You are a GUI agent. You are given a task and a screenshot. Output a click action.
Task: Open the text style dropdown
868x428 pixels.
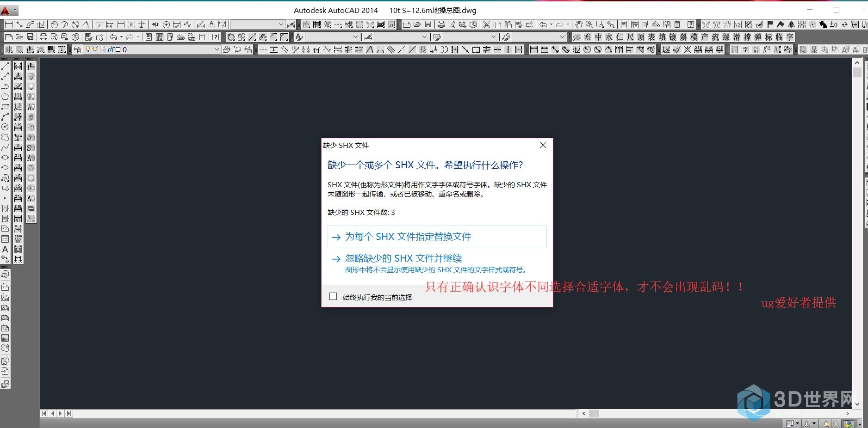point(355,37)
